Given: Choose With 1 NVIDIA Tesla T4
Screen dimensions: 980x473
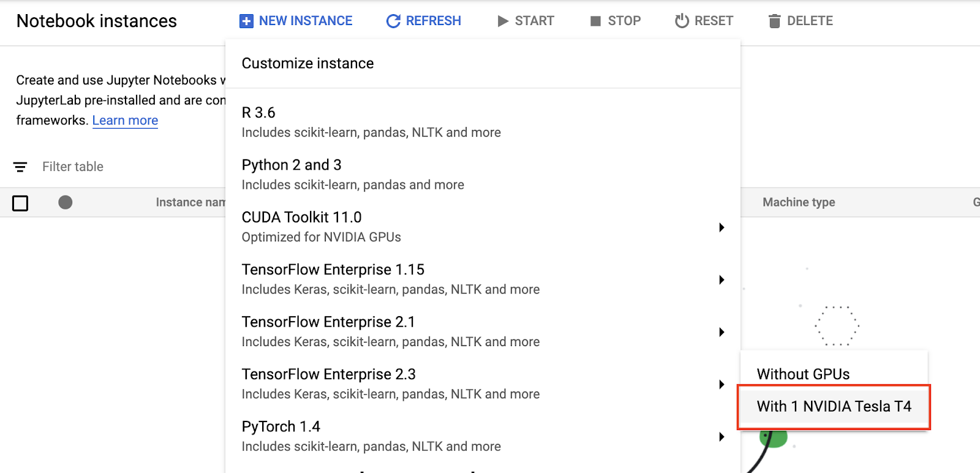Looking at the screenshot, I should coord(834,407).
